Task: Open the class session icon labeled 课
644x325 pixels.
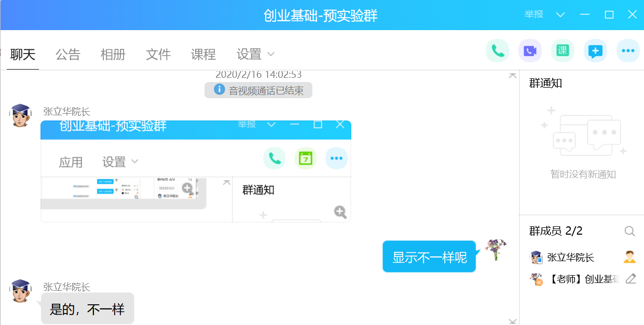Action: [x=563, y=51]
